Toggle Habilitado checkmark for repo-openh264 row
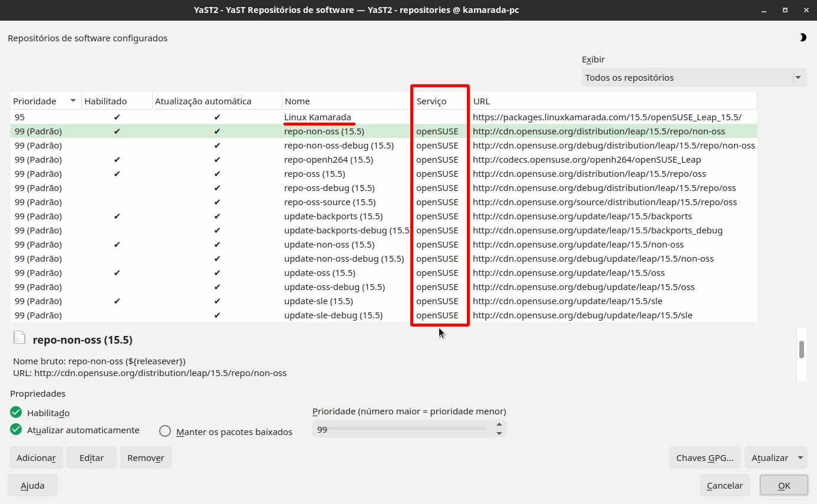Image resolution: width=817 pixels, height=504 pixels. 117,160
